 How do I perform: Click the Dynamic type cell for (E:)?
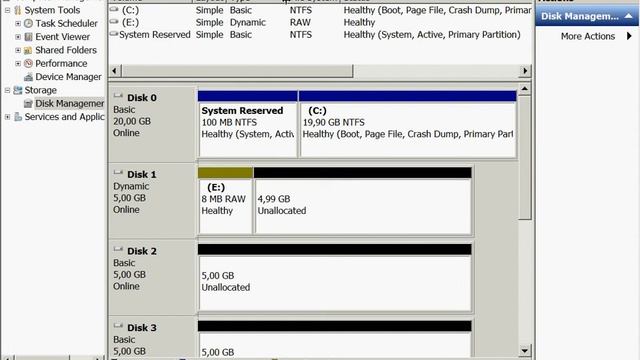(x=248, y=22)
